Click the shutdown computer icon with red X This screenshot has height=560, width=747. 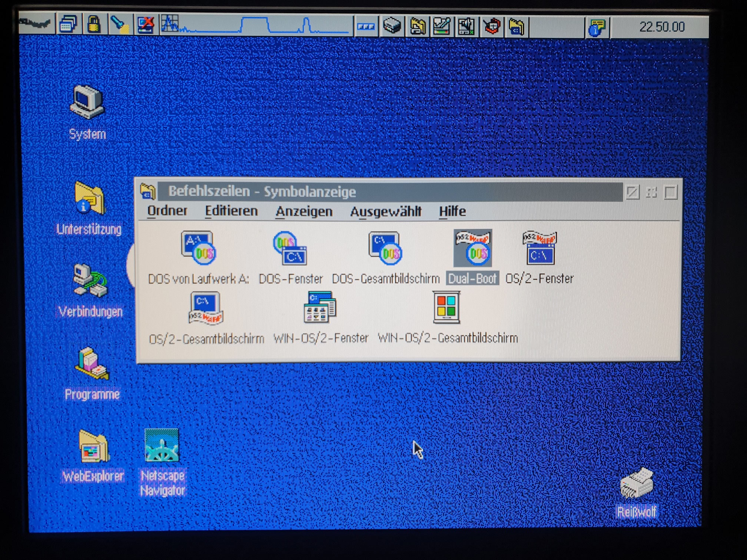tap(146, 25)
